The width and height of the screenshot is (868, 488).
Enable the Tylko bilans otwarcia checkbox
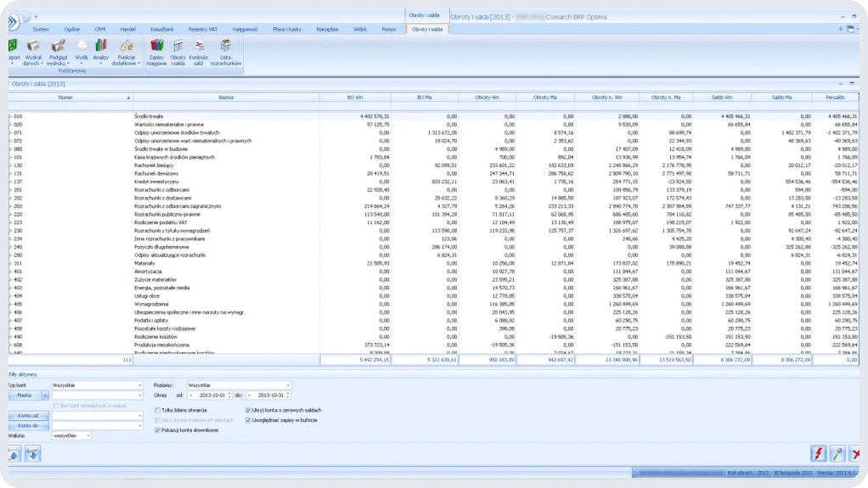pyautogui.click(x=158, y=410)
